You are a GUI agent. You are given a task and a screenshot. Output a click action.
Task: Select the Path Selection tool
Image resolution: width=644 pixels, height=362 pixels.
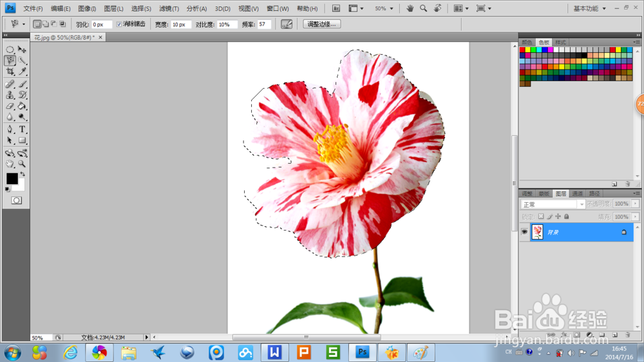pyautogui.click(x=10, y=140)
